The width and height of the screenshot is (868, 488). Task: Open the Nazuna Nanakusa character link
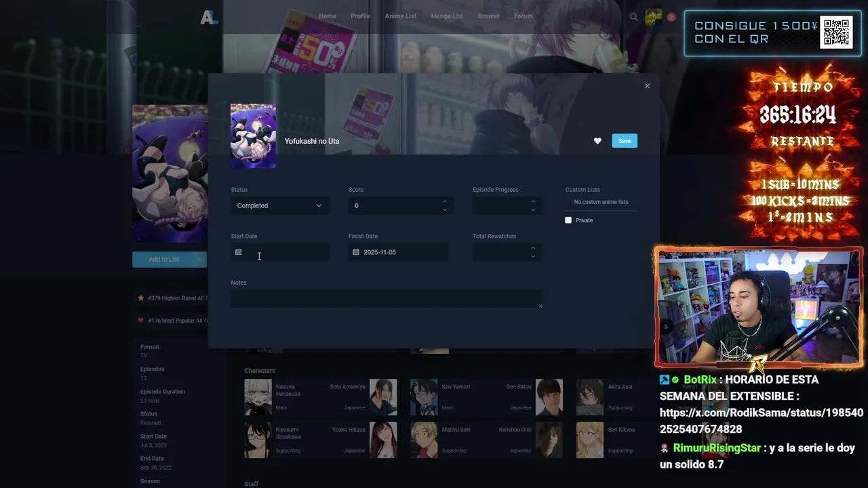pos(288,390)
